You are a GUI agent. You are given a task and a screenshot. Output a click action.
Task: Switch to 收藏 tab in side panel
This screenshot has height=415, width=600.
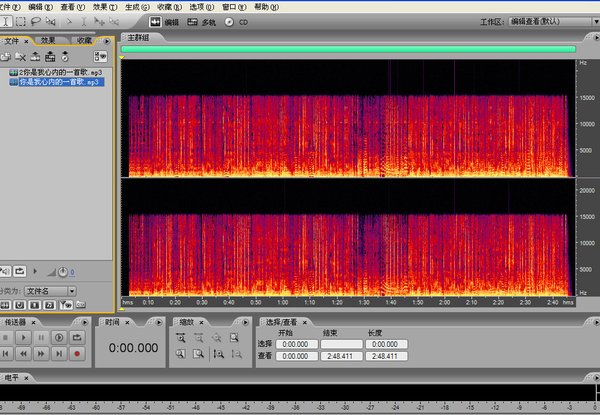point(84,41)
